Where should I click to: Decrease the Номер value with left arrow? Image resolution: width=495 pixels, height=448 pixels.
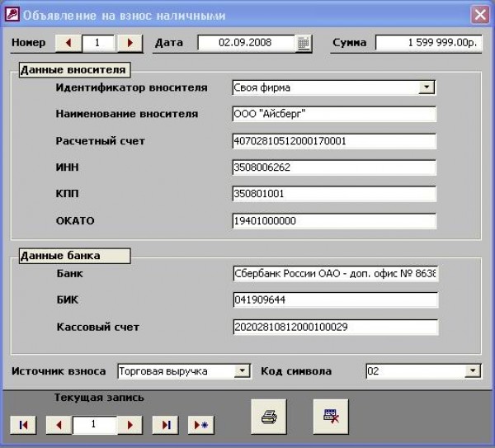point(68,43)
